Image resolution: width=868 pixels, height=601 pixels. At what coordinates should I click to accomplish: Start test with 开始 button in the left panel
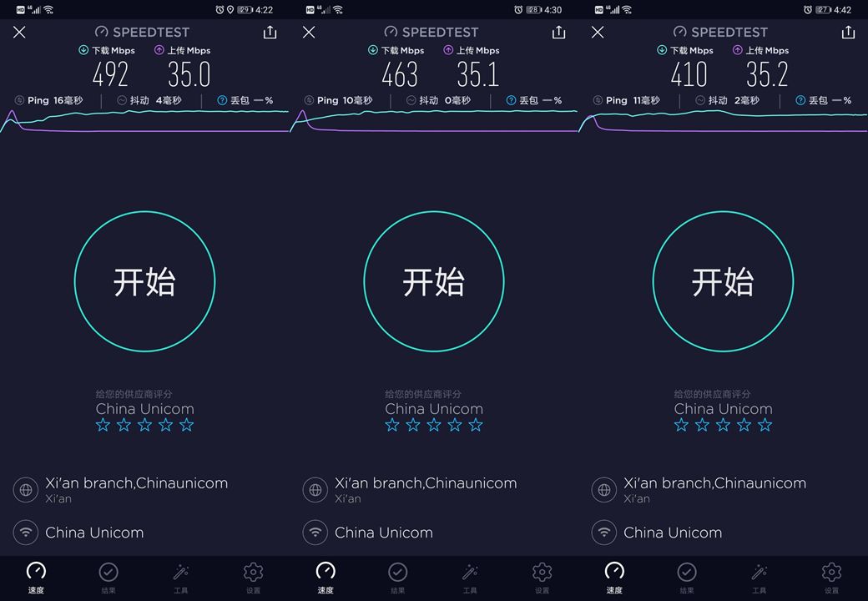pos(144,281)
